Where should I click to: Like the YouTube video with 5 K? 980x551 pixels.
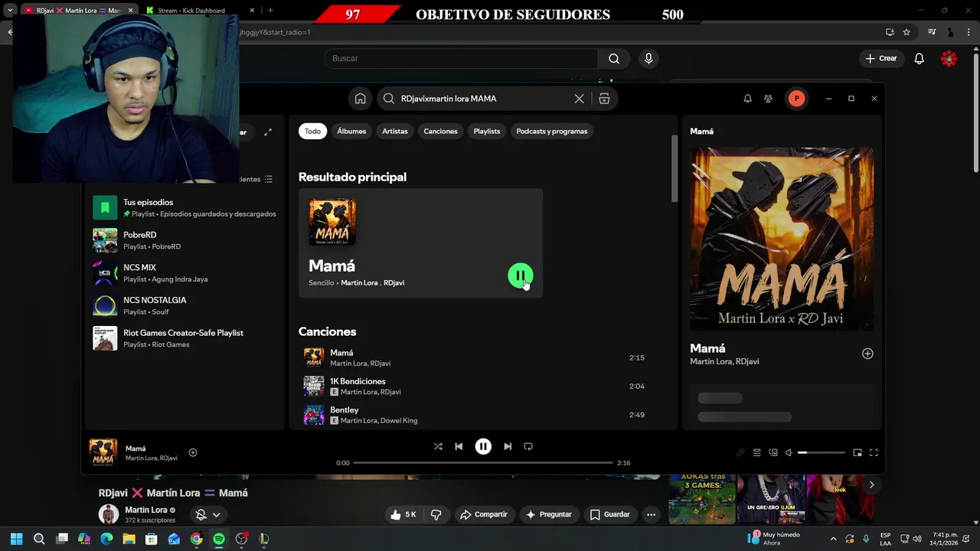point(403,515)
